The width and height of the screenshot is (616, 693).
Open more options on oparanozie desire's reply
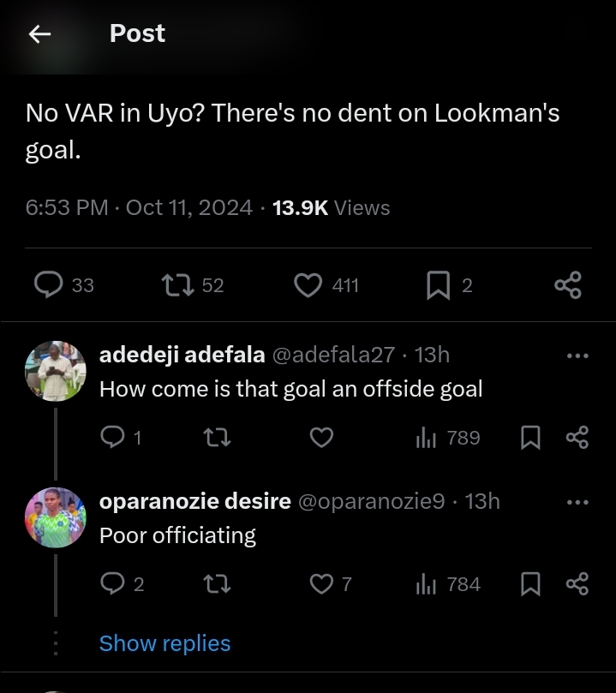(578, 502)
